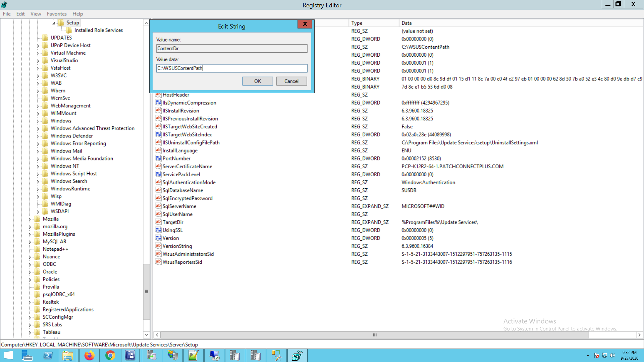Click in the Value data field
This screenshot has height=362, width=644.
point(231,68)
